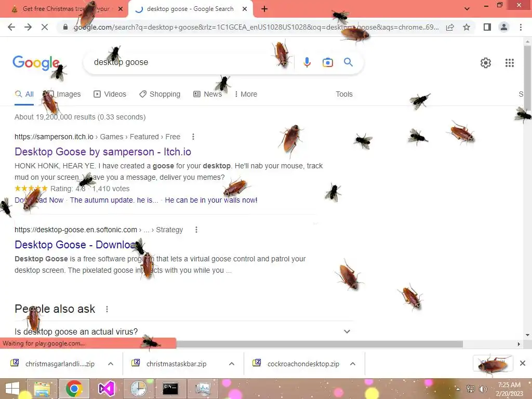Viewport: 532px width, 399px height.
Task: Stop loading the page
Action: (x=45, y=27)
